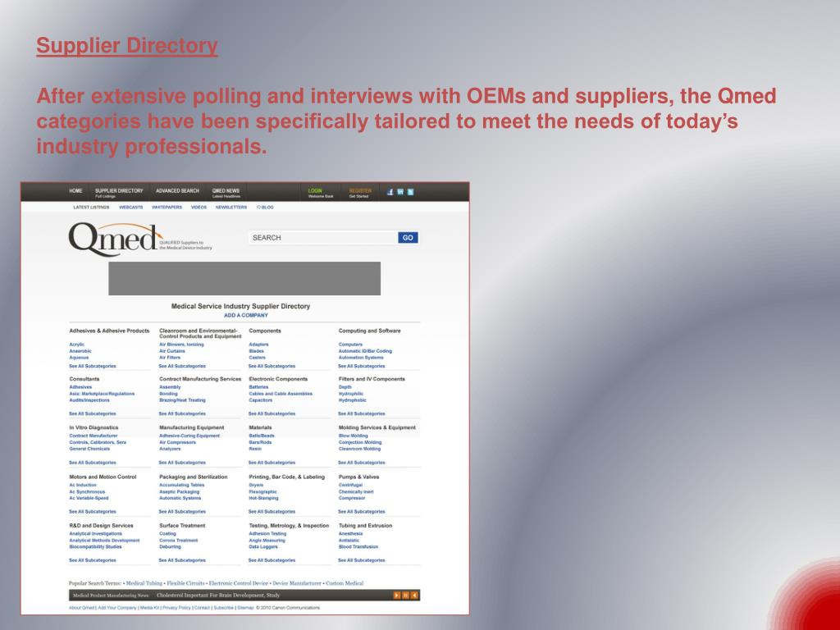Image resolution: width=840 pixels, height=630 pixels.
Task: See all subcategories under Consultants
Action: tap(93, 414)
